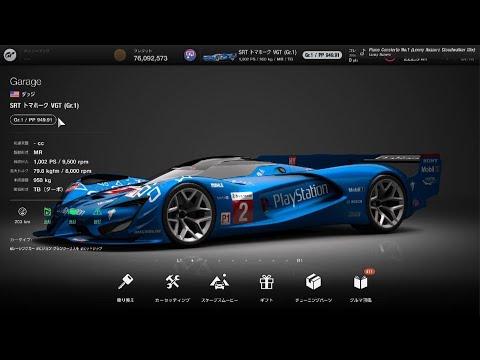Click the Garage heading

click(x=26, y=82)
